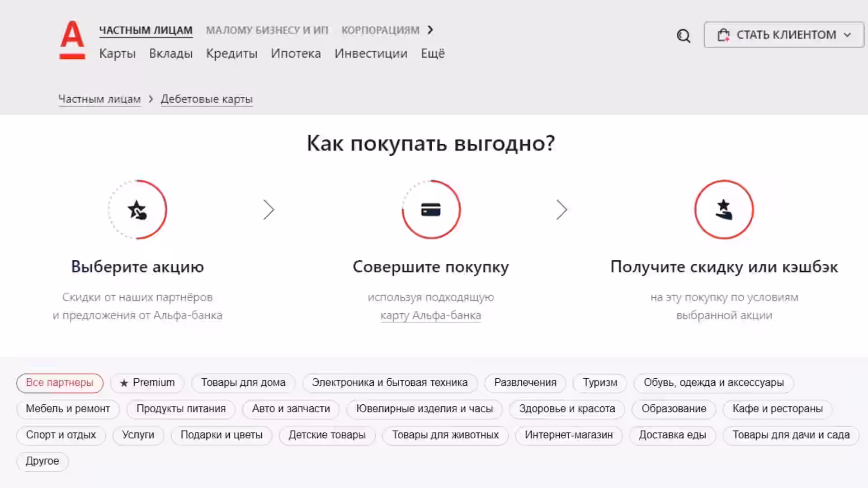This screenshot has width=868, height=488.
Task: Choose the Подарки и цветы category
Action: point(222,435)
